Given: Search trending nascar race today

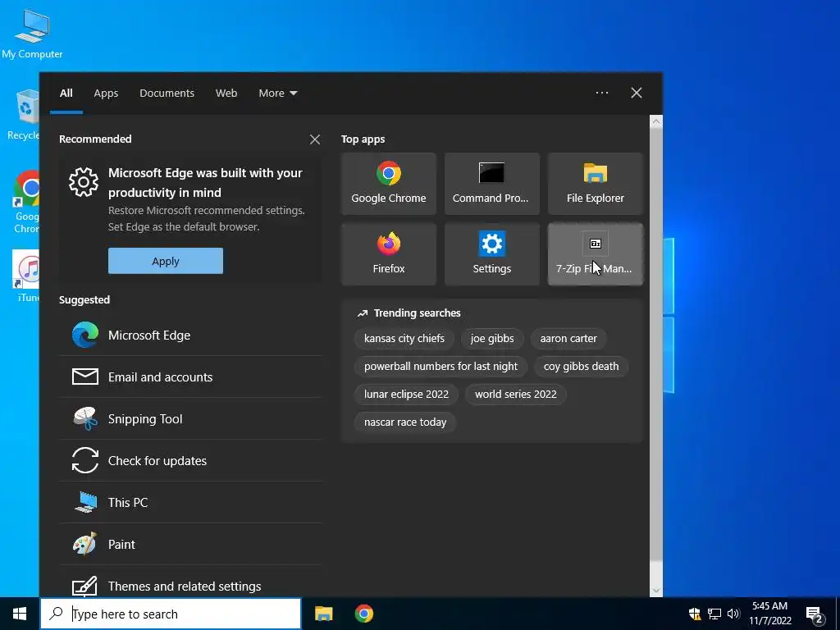Looking at the screenshot, I should (x=405, y=422).
